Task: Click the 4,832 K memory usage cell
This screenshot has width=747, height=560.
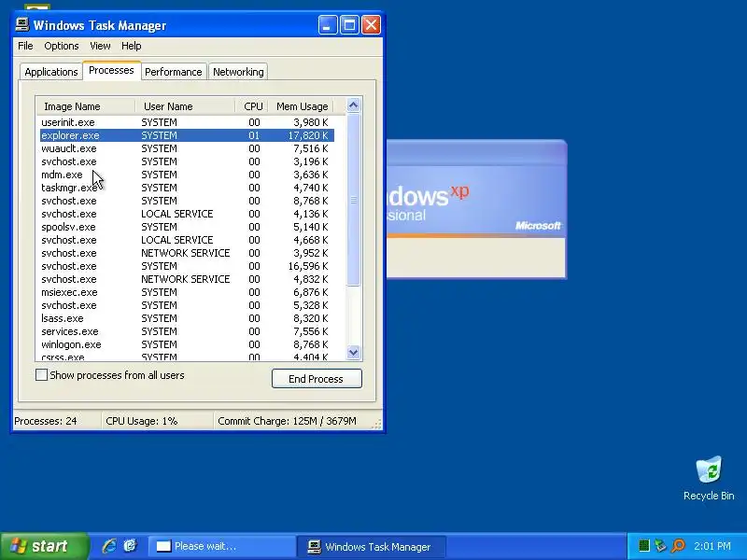Action: (311, 279)
